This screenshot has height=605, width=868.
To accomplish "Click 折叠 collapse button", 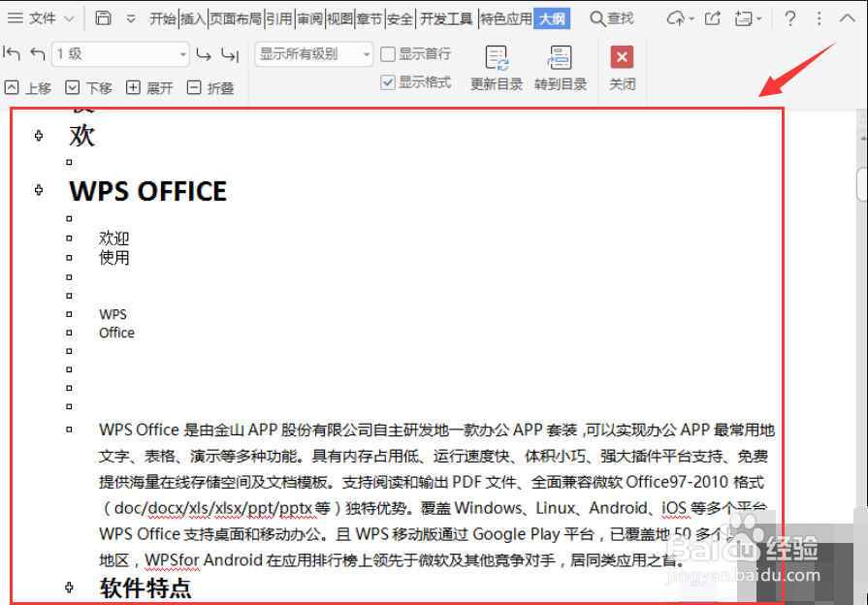I will click(210, 87).
